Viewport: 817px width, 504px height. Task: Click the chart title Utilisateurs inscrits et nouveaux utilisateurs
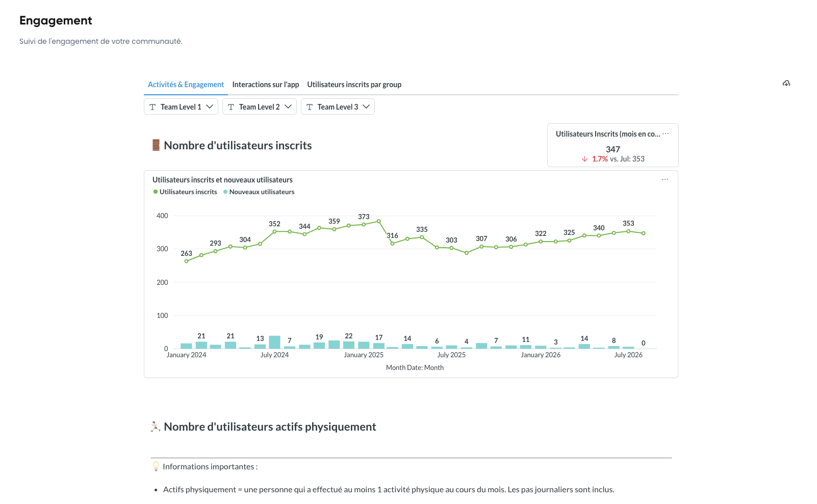222,180
